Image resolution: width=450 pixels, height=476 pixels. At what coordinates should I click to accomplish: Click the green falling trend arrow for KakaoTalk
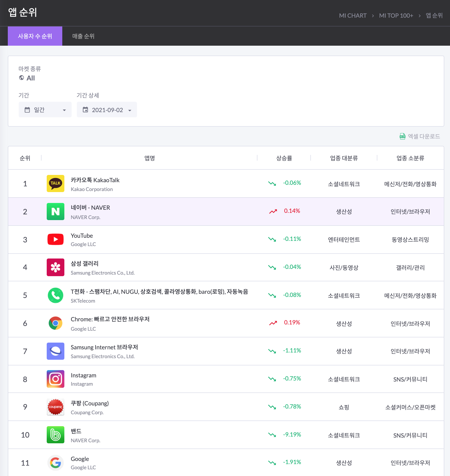[272, 183]
